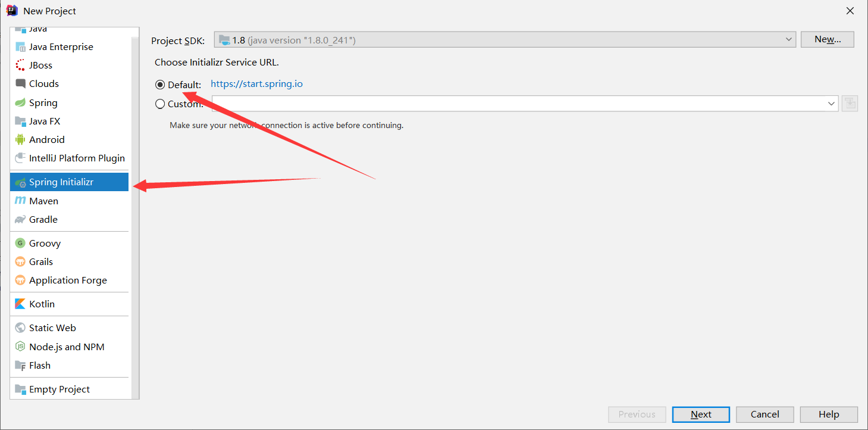868x430 pixels.
Task: Choose Maven project type
Action: coord(69,201)
